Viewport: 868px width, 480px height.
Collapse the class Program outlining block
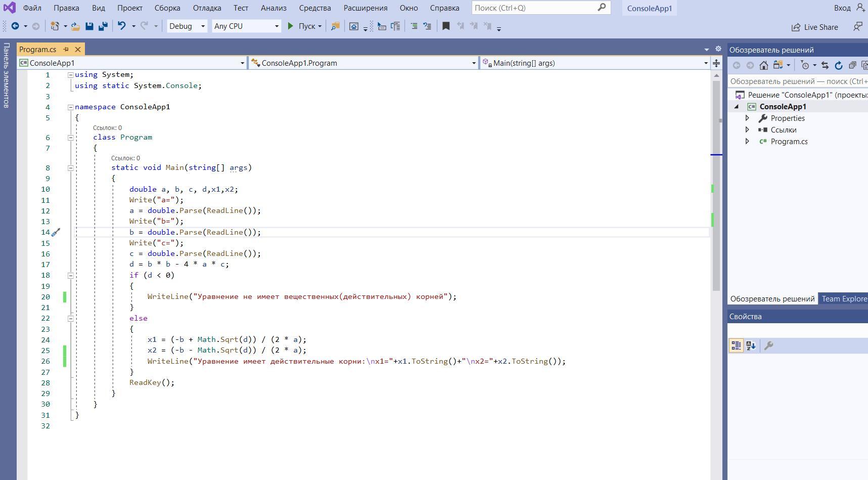point(71,138)
